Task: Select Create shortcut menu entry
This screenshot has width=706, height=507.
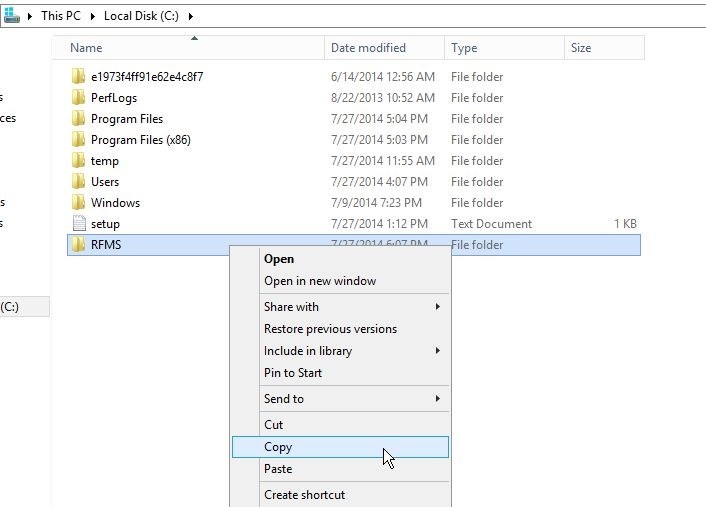Action: pyautogui.click(x=340, y=494)
